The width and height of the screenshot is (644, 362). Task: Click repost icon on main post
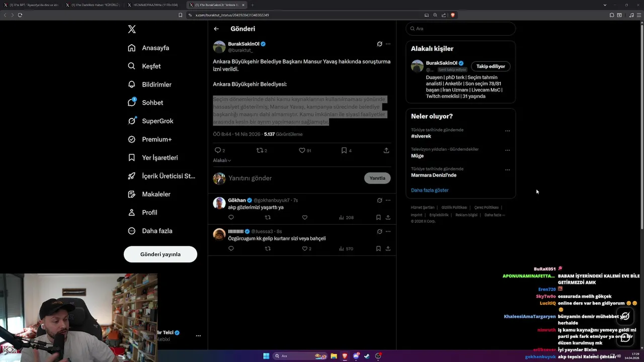coord(260,150)
